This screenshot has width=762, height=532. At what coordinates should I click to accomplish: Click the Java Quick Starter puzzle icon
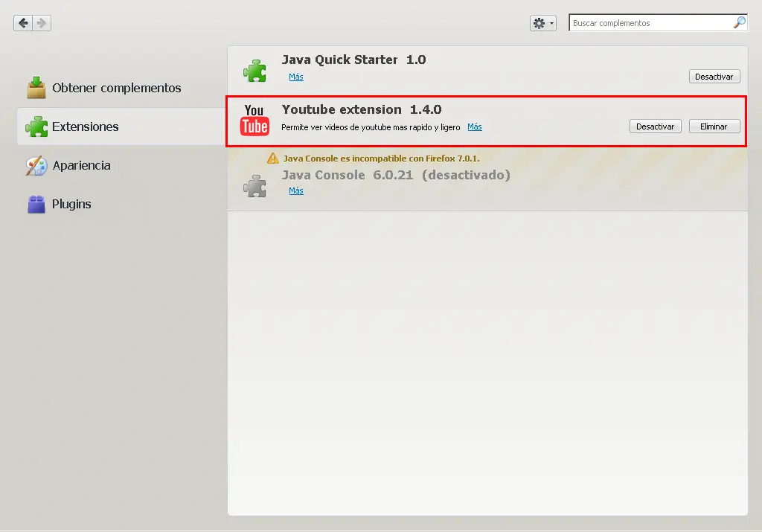coord(254,71)
